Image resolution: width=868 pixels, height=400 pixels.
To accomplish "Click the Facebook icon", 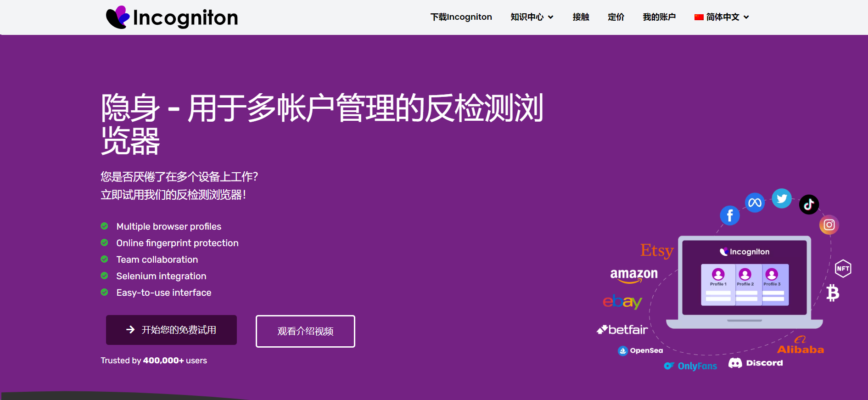I will [730, 215].
